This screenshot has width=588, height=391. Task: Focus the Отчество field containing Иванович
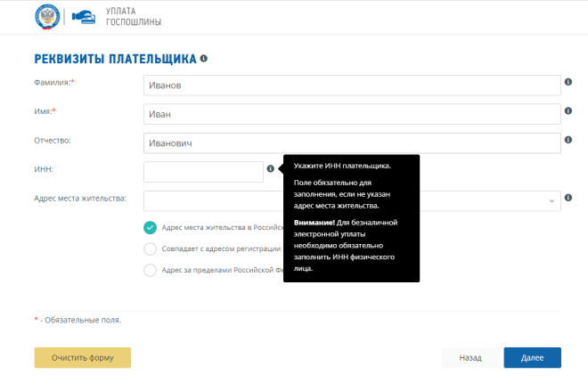click(x=352, y=143)
